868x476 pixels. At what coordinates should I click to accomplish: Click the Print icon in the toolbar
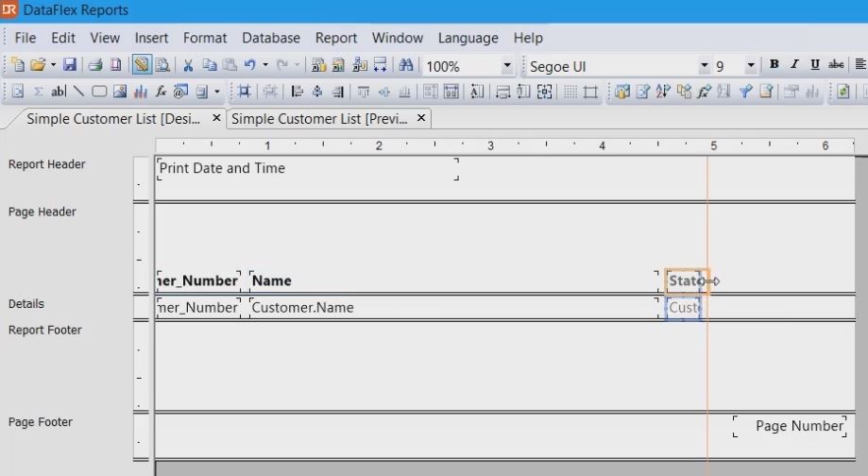click(94, 65)
